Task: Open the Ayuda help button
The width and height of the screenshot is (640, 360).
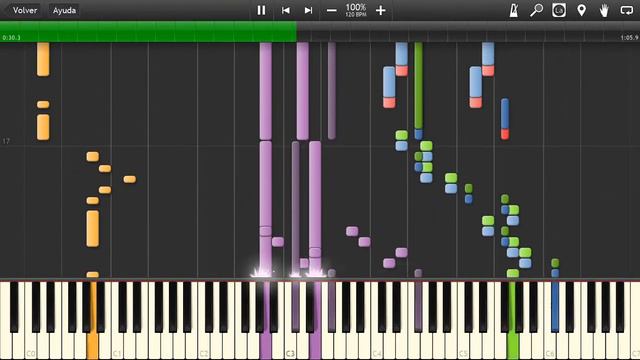Action: click(64, 10)
